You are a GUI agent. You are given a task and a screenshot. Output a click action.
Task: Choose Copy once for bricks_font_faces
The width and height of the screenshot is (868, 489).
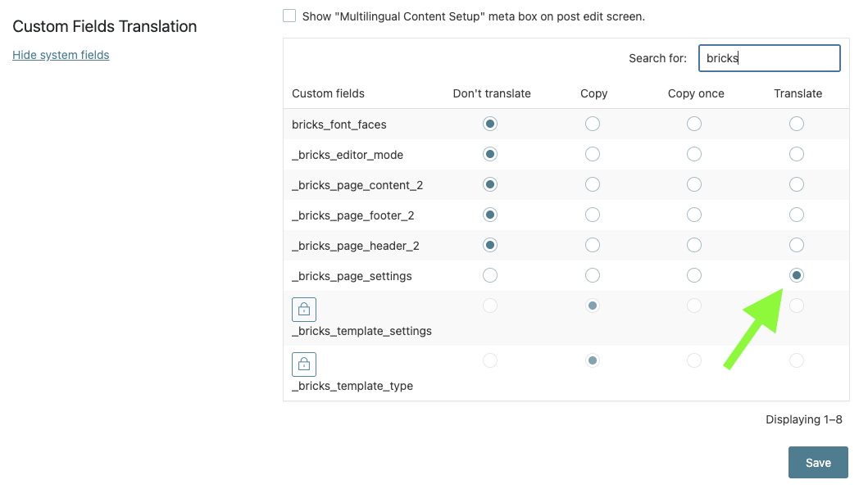tap(694, 124)
